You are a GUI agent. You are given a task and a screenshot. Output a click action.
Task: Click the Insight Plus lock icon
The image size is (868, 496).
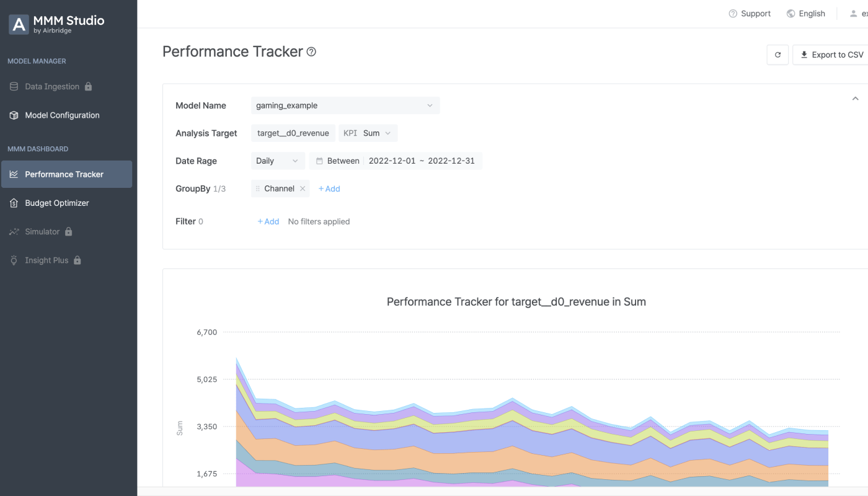coord(77,260)
